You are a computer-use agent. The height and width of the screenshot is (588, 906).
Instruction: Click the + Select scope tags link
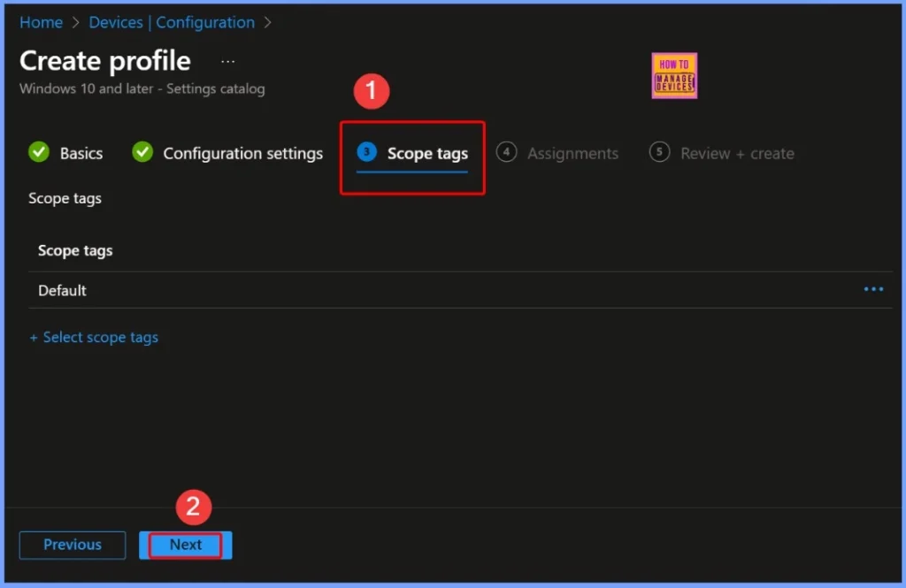(94, 338)
